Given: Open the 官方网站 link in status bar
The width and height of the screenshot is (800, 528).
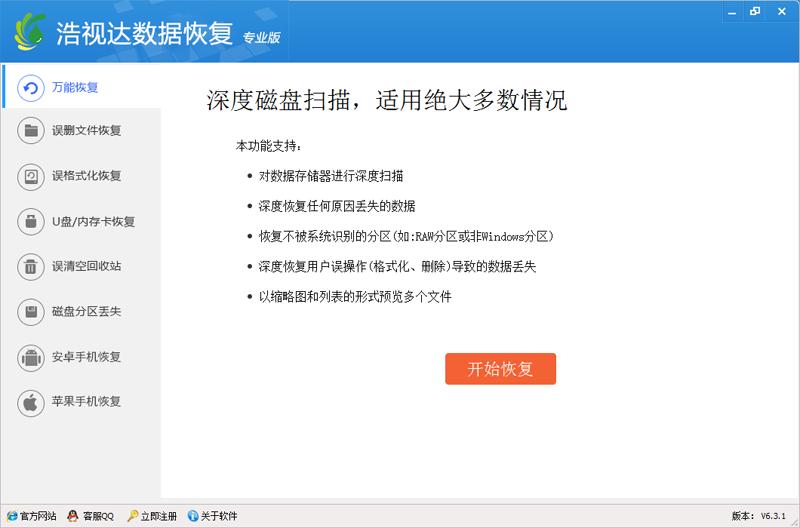Looking at the screenshot, I should pyautogui.click(x=31, y=516).
